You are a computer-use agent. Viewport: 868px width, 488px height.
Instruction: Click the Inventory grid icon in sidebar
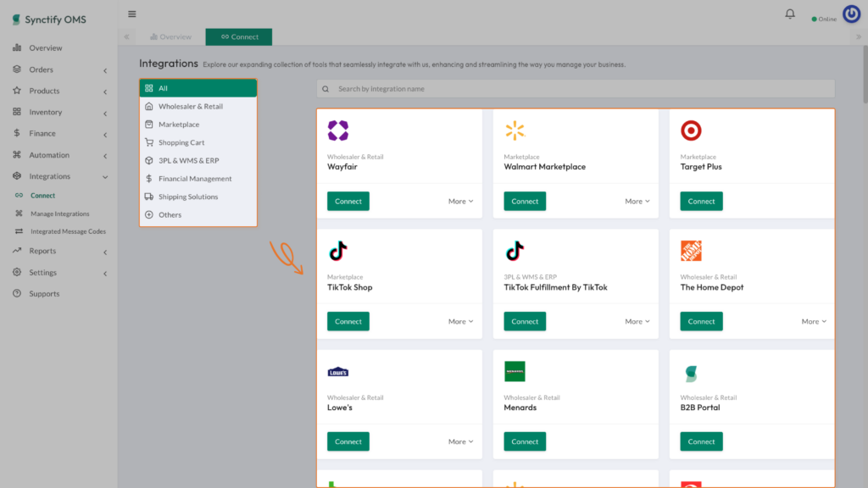click(x=17, y=112)
